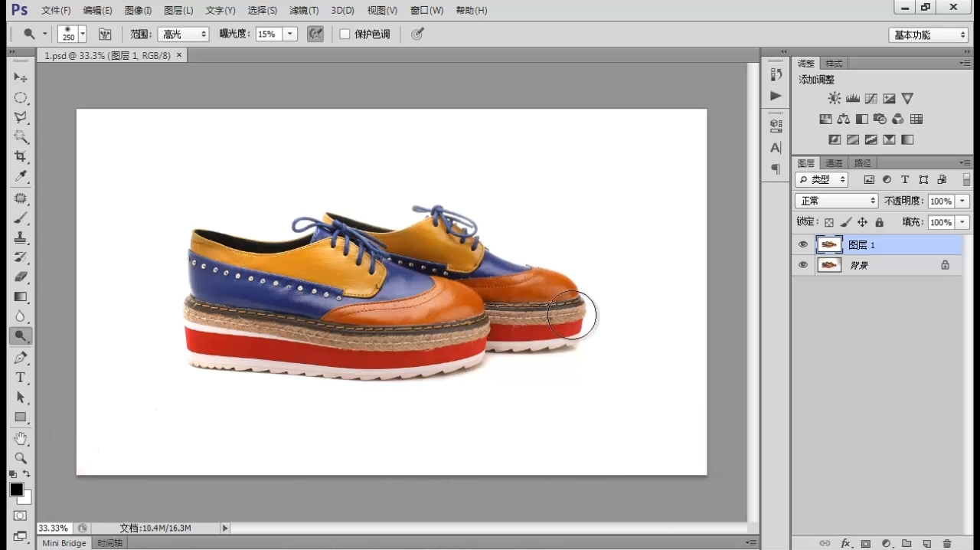This screenshot has height=550, width=980.
Task: Add a Levels adjustment
Action: click(853, 98)
